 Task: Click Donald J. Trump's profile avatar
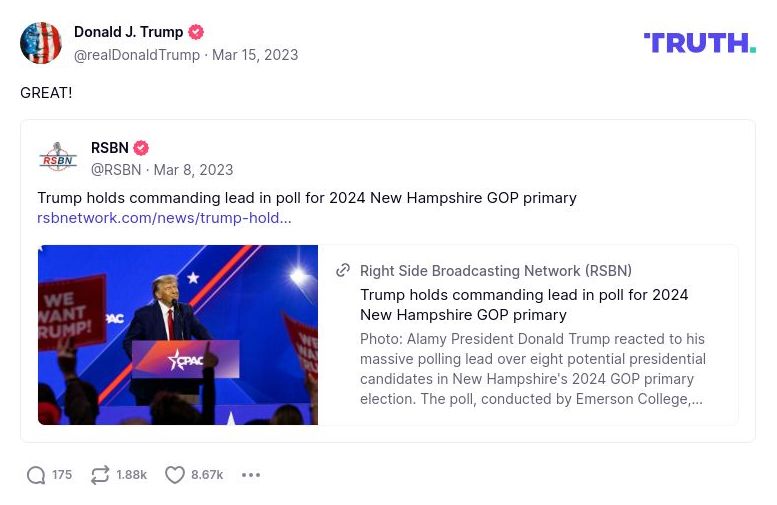41,43
